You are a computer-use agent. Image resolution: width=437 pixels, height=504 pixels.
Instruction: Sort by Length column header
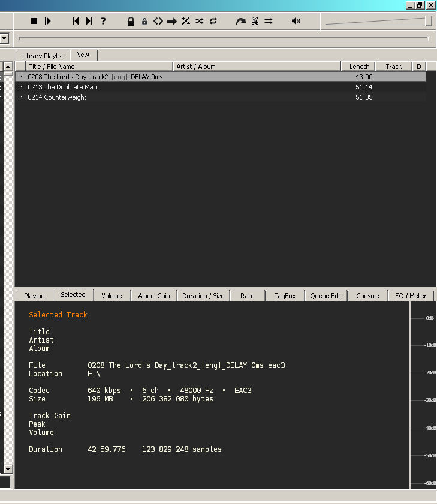[x=358, y=67]
